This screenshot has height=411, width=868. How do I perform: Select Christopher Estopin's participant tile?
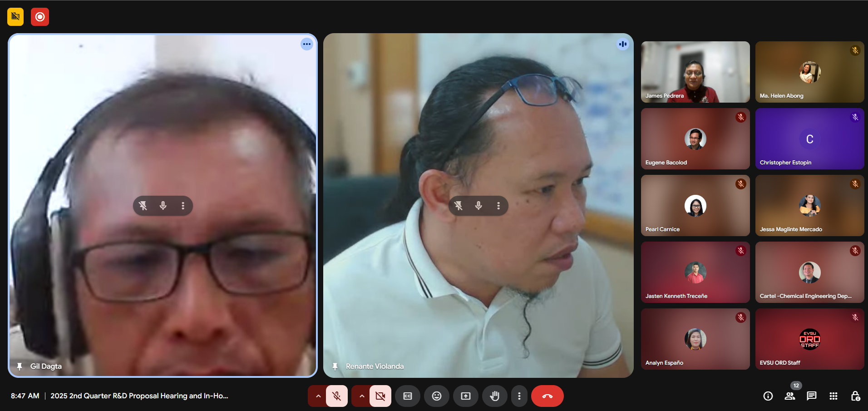tap(810, 139)
